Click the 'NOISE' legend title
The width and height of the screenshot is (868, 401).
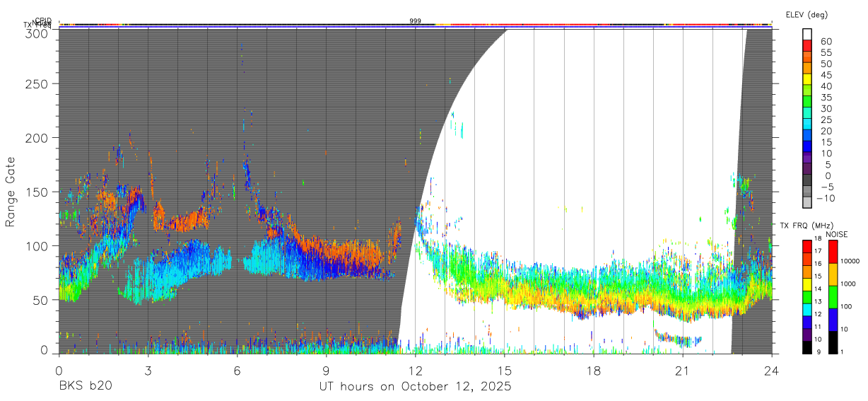point(836,234)
